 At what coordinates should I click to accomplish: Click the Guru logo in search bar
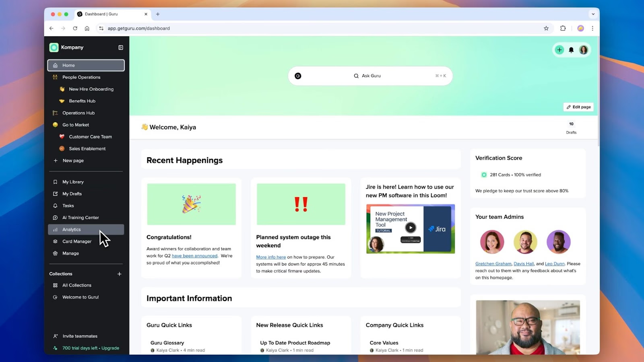[x=298, y=76]
